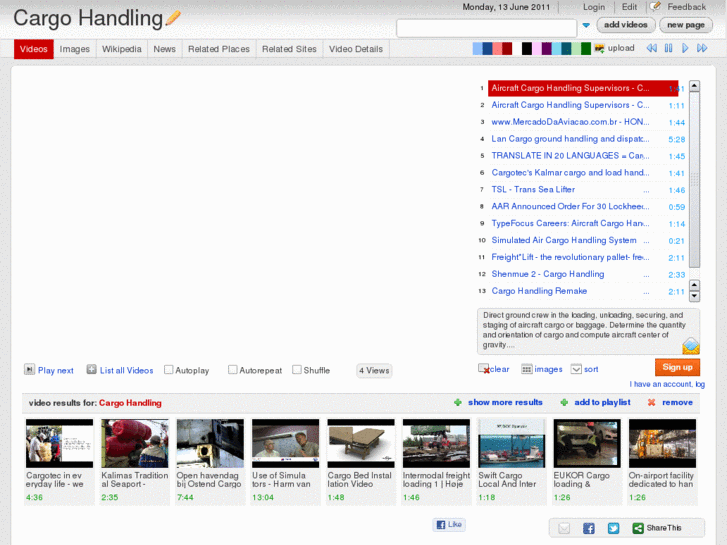
Task: Open the search box dropdown arrow
Action: [x=586, y=26]
